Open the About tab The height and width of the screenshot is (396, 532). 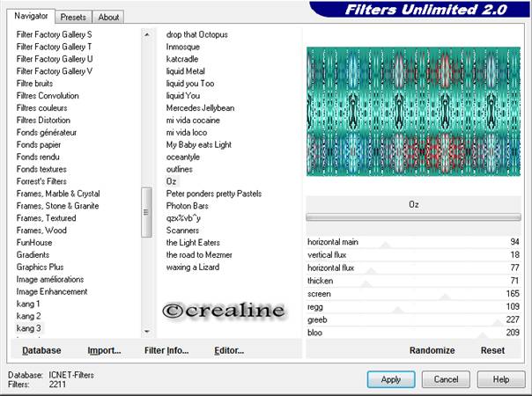coord(108,17)
